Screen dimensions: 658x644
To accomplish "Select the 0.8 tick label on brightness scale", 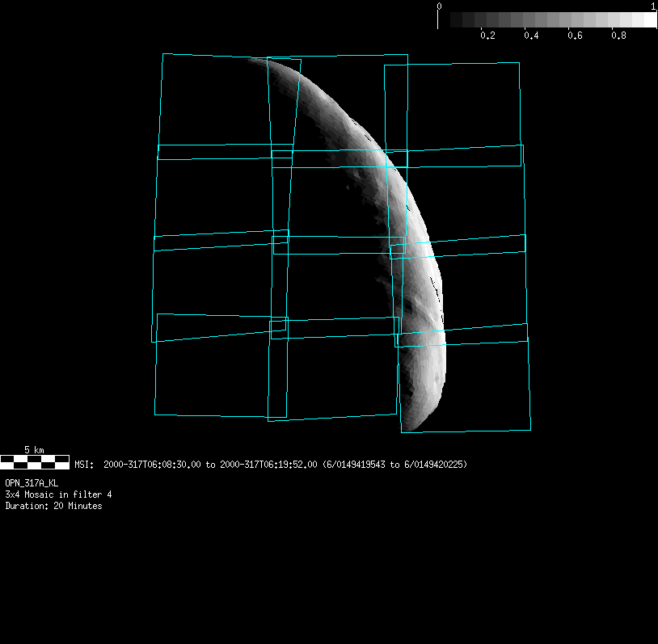I will (x=618, y=36).
